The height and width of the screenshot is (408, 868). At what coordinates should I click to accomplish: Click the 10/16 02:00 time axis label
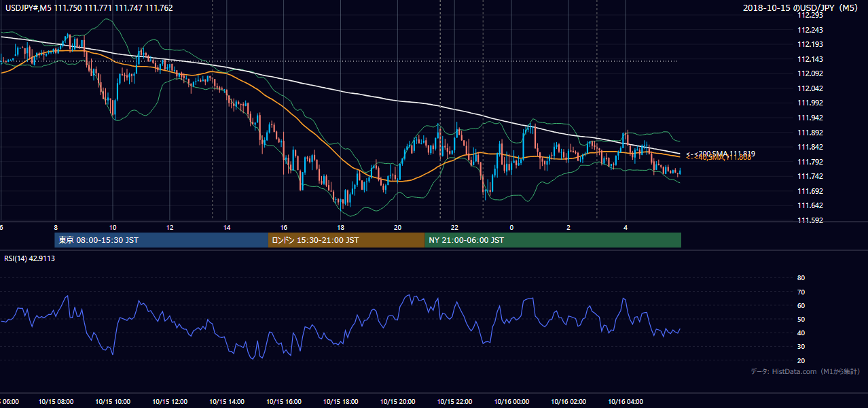(x=569, y=402)
